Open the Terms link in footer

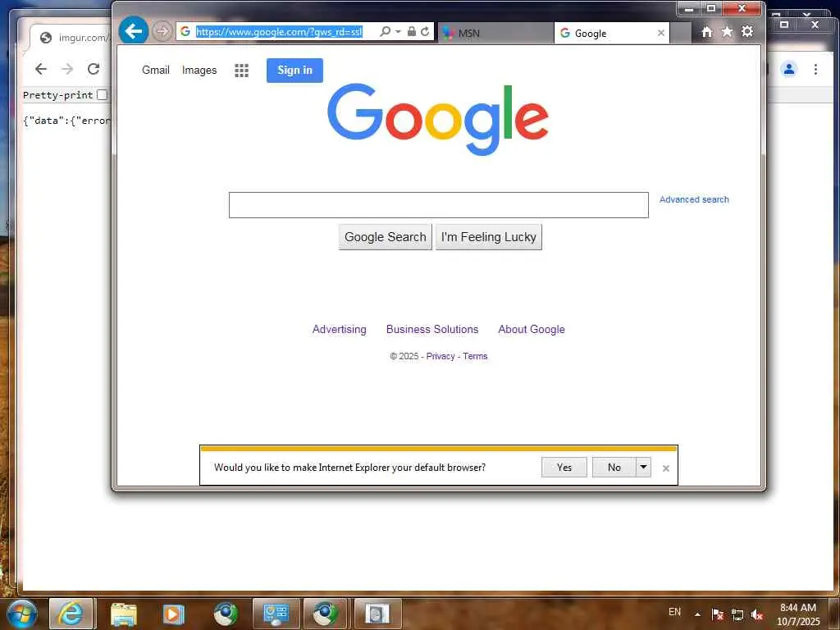(x=475, y=356)
